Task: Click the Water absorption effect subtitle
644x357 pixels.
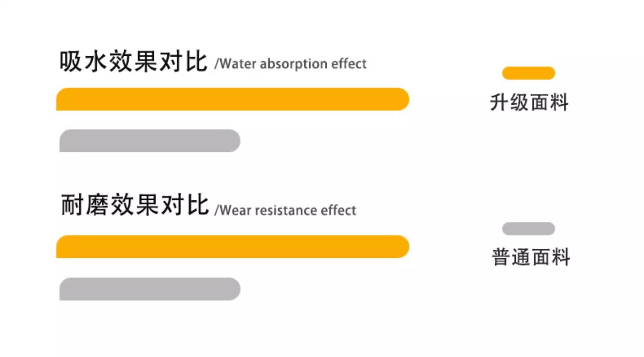Action: pos(291,64)
